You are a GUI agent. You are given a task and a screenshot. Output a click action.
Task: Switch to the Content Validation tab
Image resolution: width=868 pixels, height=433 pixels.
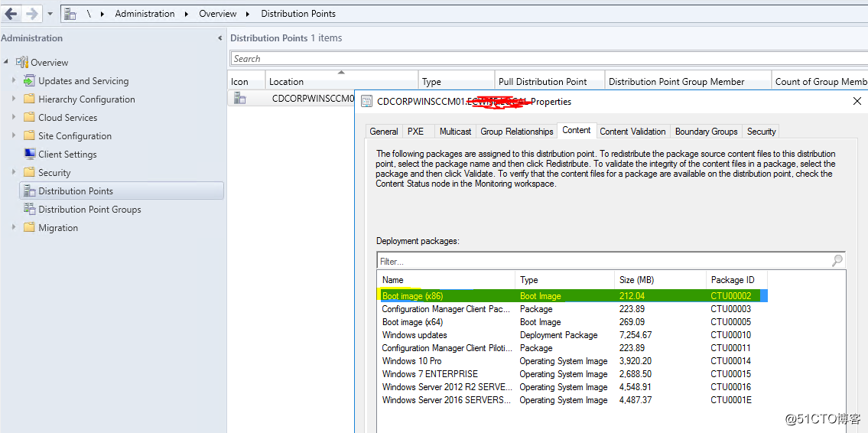632,132
